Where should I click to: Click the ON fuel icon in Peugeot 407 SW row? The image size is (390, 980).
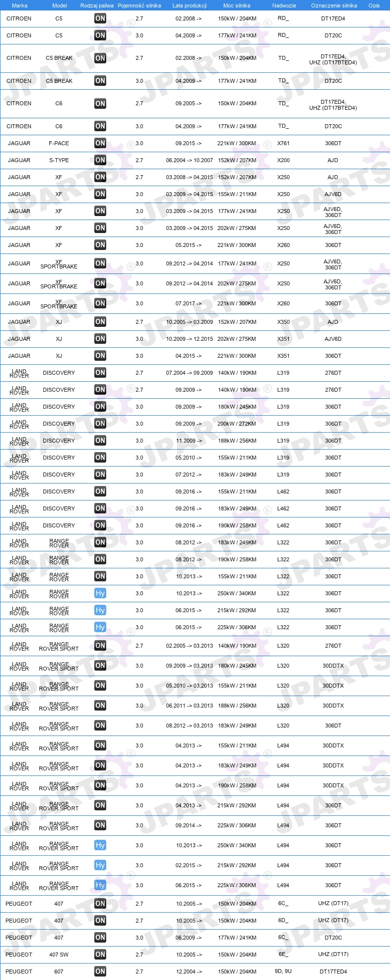[100, 955]
